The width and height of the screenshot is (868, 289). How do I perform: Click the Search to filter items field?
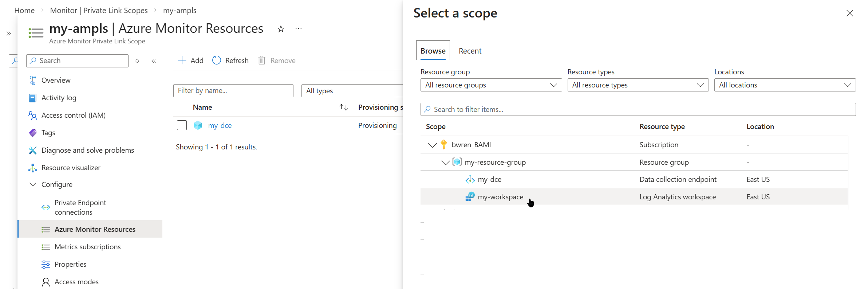(x=638, y=109)
